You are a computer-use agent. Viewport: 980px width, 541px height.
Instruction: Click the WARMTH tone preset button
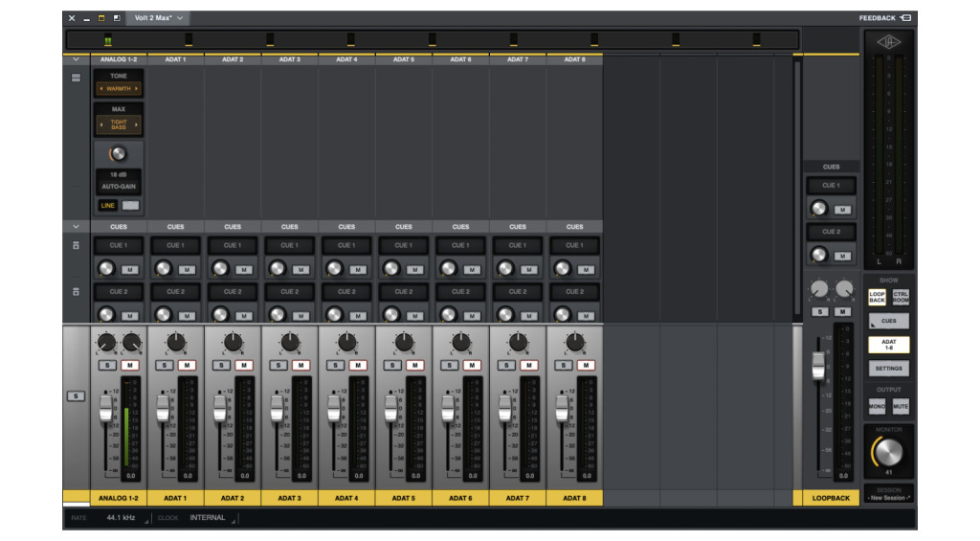[119, 89]
